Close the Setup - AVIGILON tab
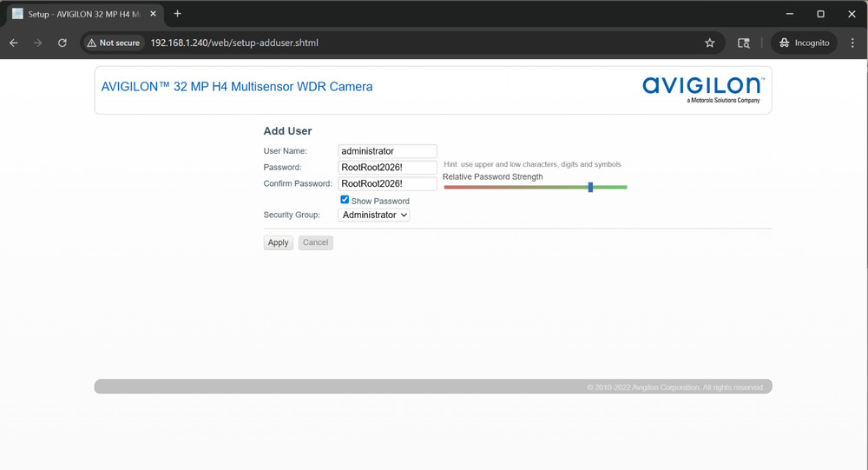 (154, 14)
